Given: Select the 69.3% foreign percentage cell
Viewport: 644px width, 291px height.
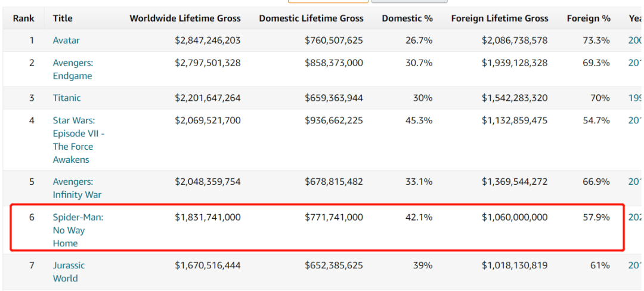Looking at the screenshot, I should [597, 63].
